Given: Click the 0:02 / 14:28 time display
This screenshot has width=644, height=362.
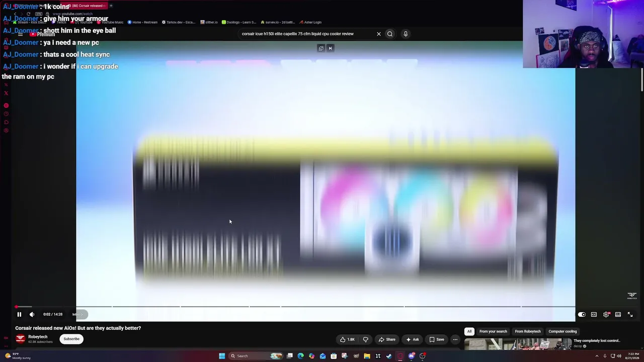Looking at the screenshot, I should coord(53,314).
